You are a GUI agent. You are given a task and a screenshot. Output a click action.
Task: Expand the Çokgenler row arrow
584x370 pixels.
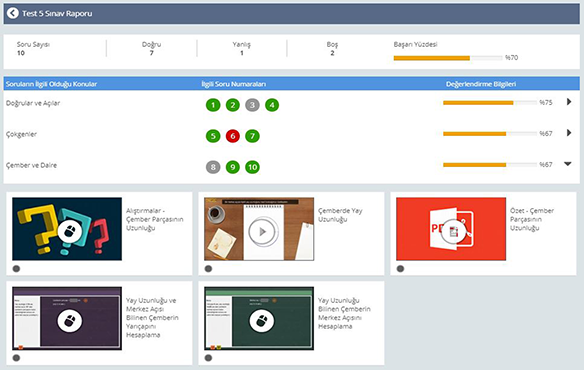tap(569, 133)
